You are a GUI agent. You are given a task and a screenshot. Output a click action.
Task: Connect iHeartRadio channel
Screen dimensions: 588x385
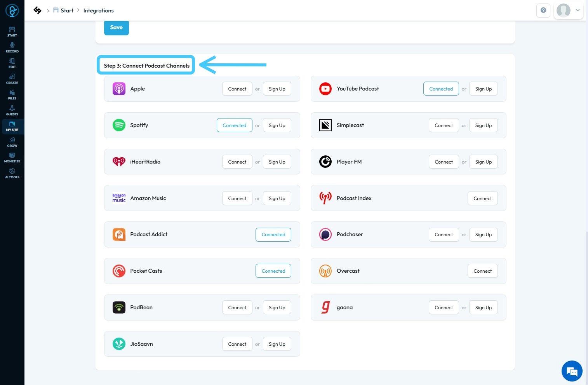[x=237, y=162]
